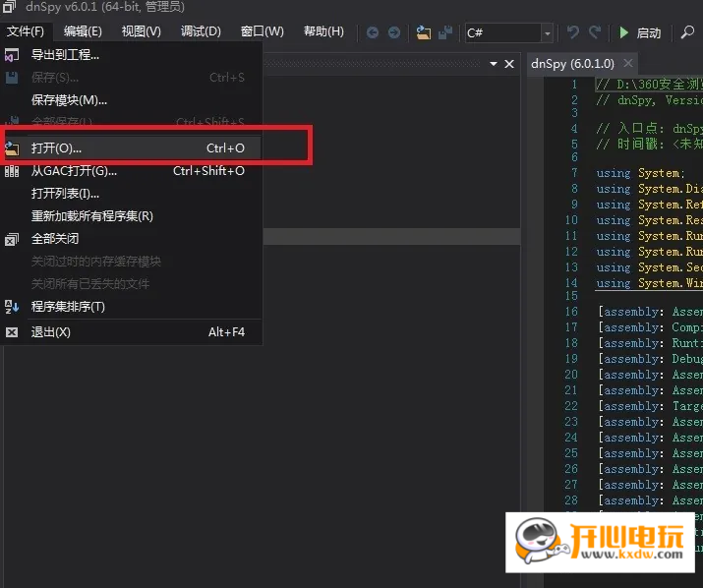The width and height of the screenshot is (703, 588).
Task: Click 全部关闭 in the file menu
Action: click(x=55, y=239)
